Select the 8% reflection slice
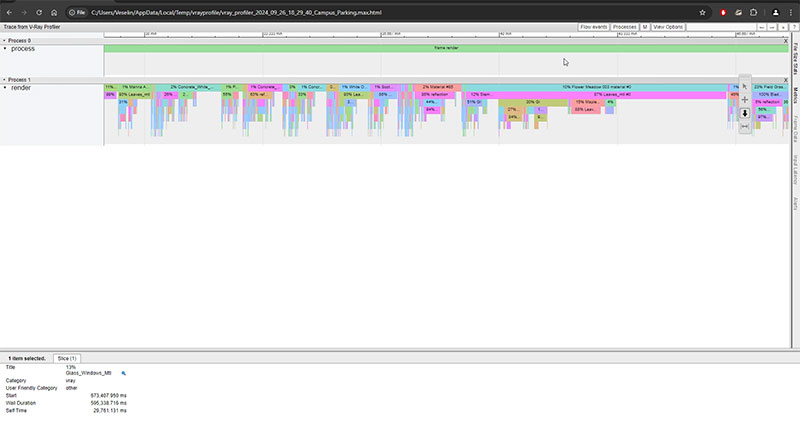This screenshot has width=800, height=421. coord(768,103)
